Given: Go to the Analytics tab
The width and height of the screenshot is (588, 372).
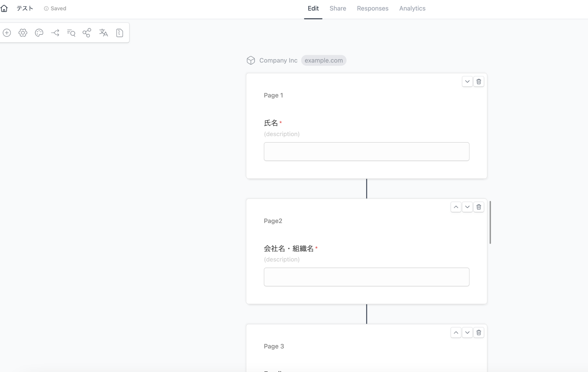Looking at the screenshot, I should click(x=412, y=9).
